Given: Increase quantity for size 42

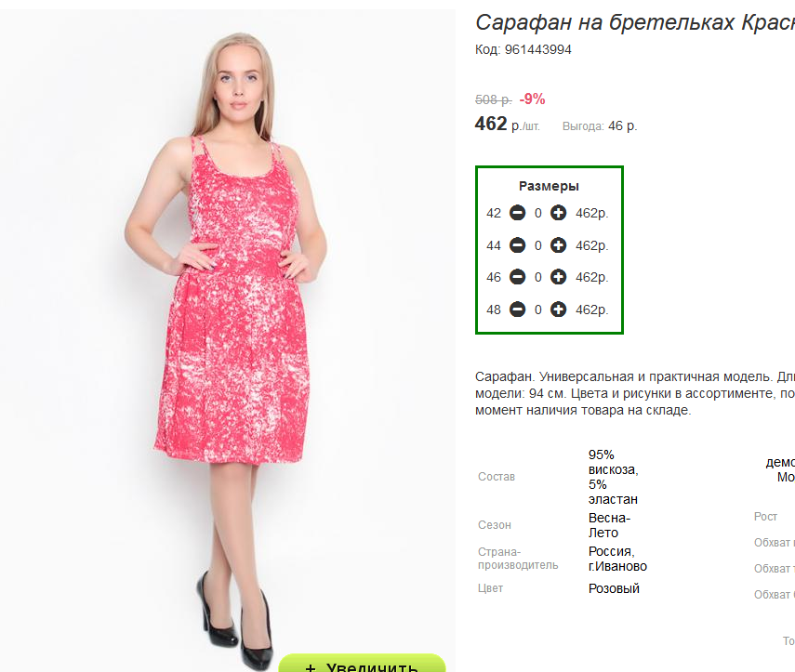Looking at the screenshot, I should [x=558, y=213].
